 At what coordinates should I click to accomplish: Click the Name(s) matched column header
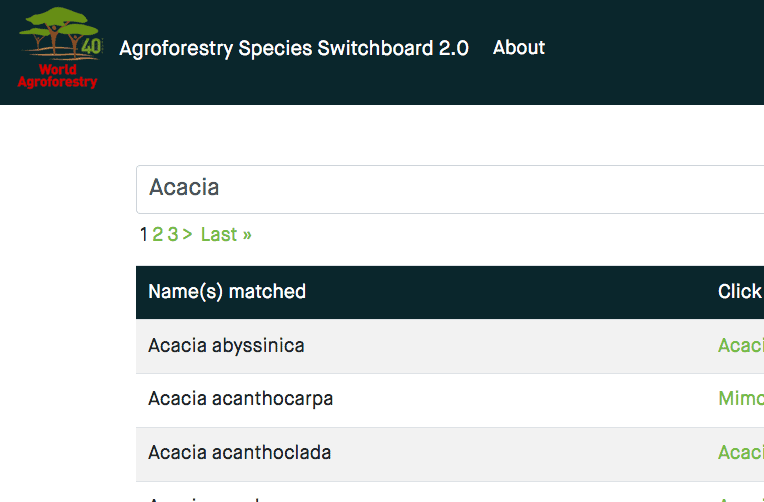tap(227, 292)
